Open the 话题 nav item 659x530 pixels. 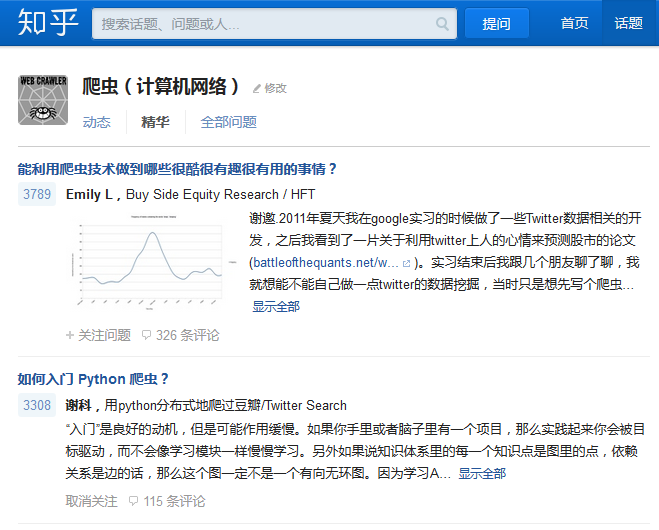(628, 23)
